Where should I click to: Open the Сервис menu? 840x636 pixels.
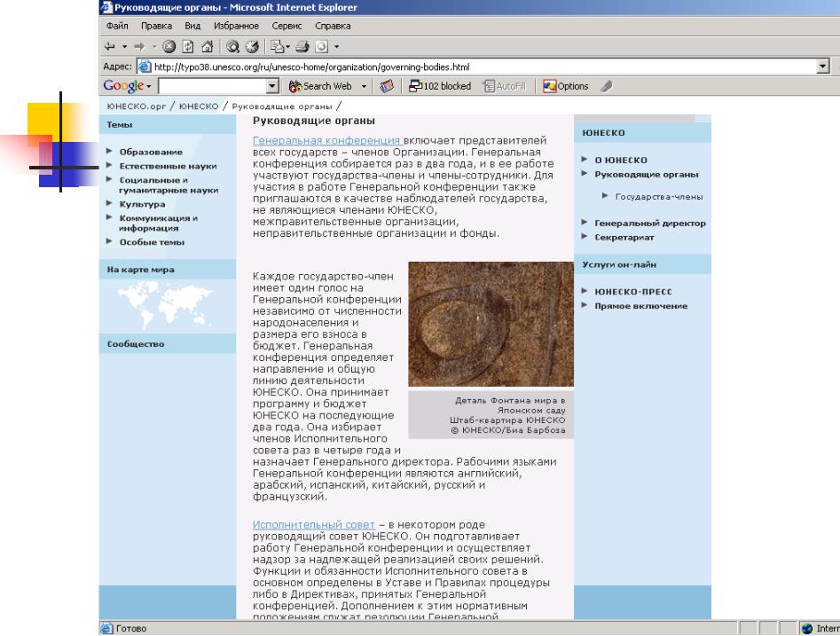[287, 26]
